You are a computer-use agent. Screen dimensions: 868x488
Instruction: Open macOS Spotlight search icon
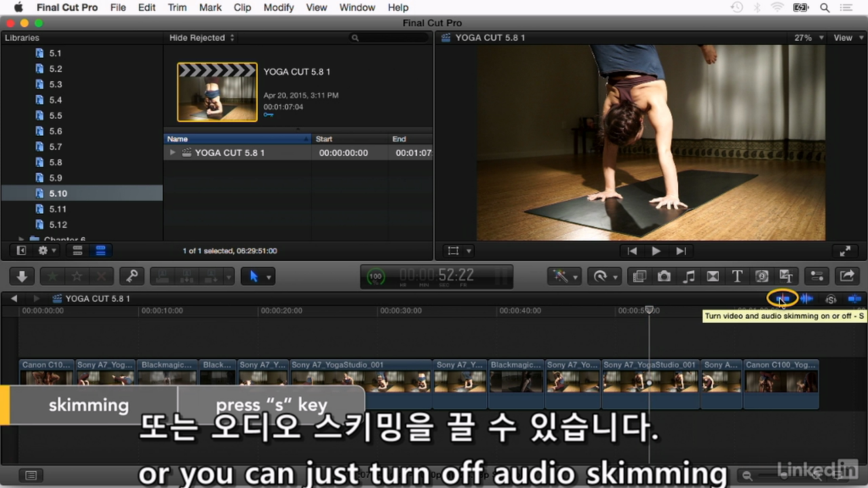click(825, 7)
